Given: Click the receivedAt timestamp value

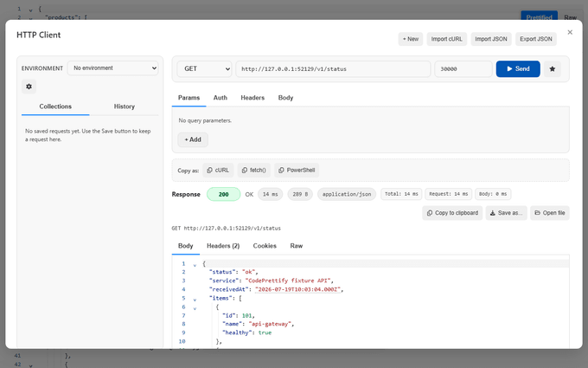Looking at the screenshot, I should click(297, 289).
